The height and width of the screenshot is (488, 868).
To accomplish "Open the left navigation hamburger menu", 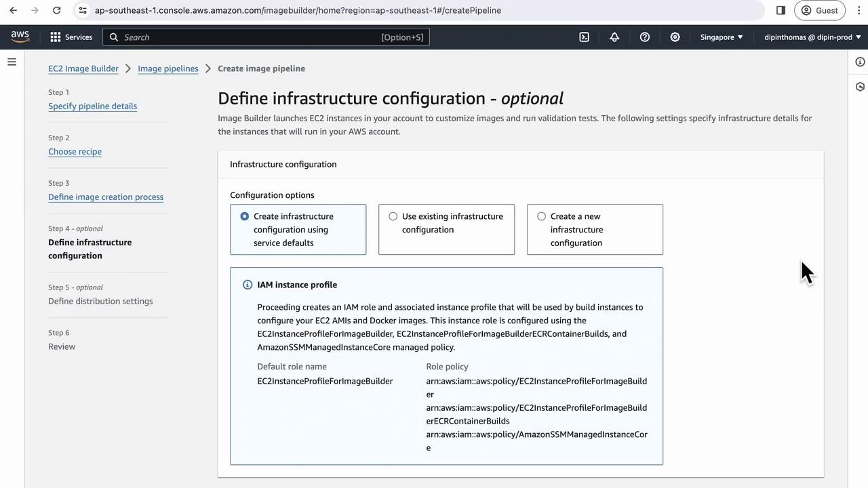I will pyautogui.click(x=12, y=62).
